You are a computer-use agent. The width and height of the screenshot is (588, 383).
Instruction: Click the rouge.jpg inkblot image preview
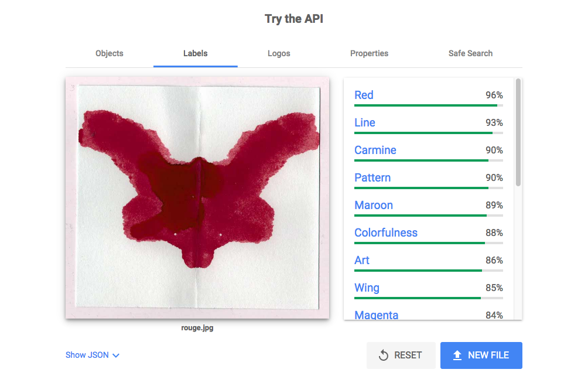pos(197,197)
